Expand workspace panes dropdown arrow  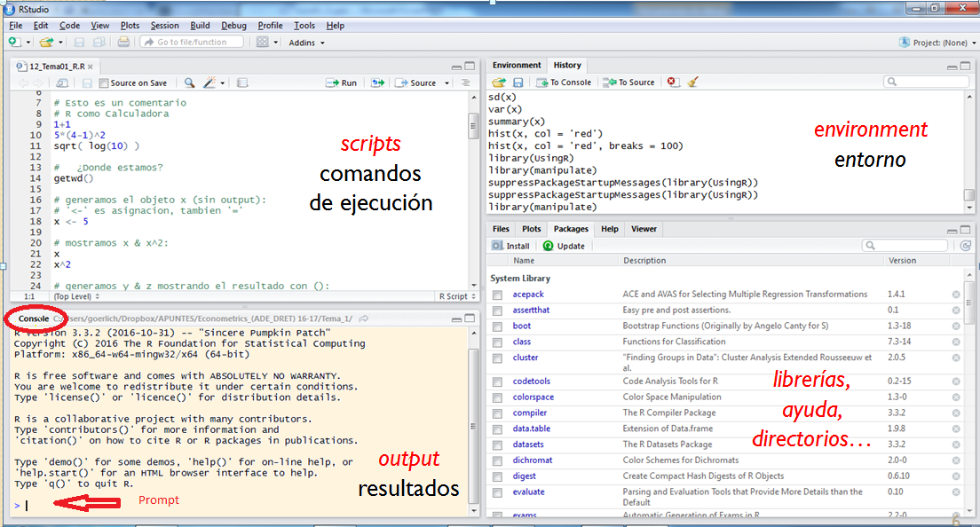click(275, 43)
